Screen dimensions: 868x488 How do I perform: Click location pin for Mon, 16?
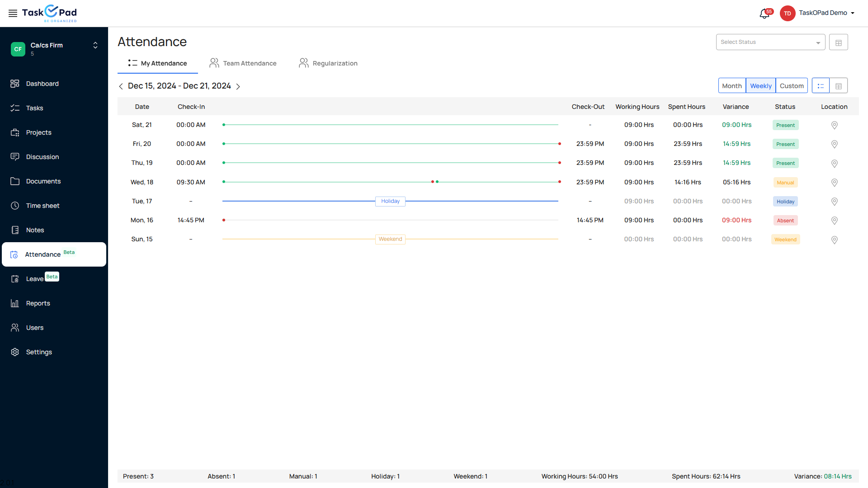(x=834, y=221)
